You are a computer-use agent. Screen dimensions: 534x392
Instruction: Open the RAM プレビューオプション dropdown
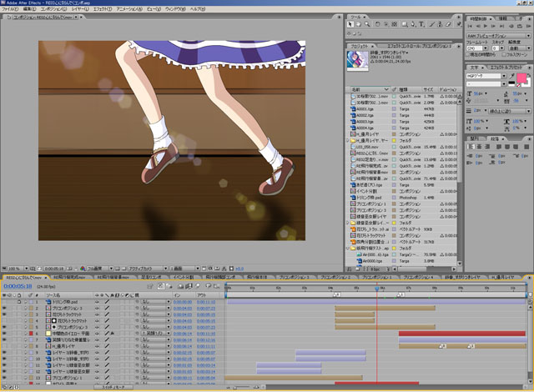tap(499, 36)
